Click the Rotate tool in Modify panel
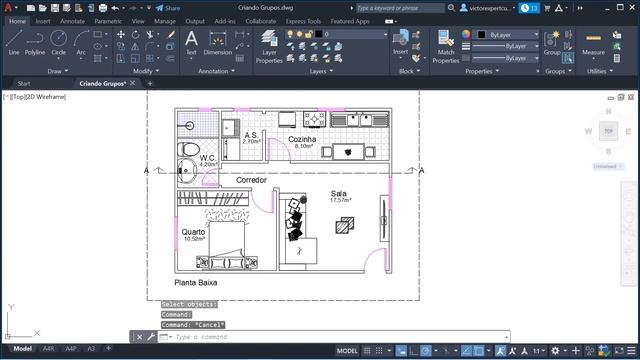The height and width of the screenshot is (360, 640). (136, 35)
